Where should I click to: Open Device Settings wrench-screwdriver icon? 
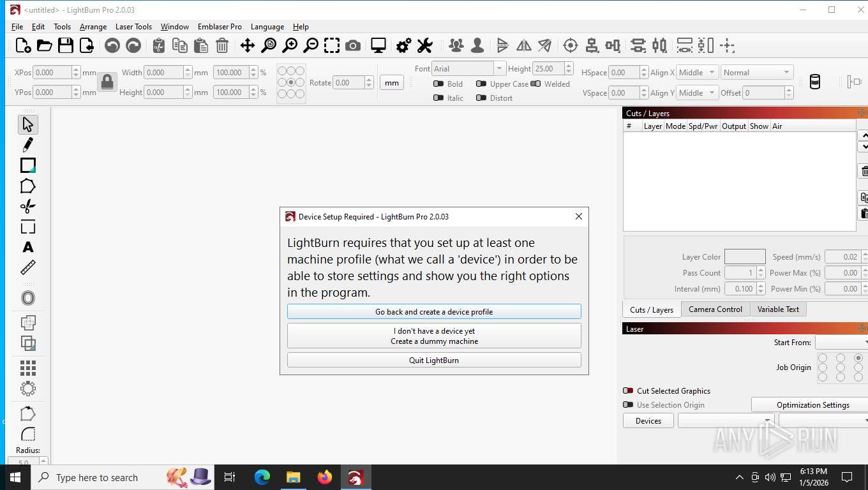pos(424,45)
